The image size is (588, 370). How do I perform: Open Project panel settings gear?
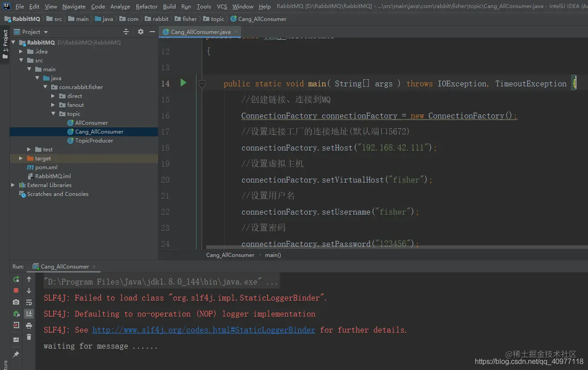click(141, 32)
